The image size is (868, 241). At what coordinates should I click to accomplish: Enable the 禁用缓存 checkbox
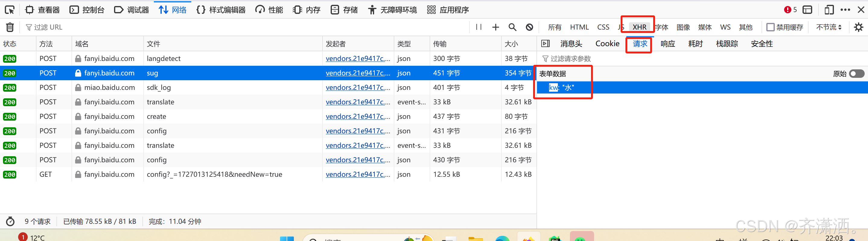(x=771, y=27)
